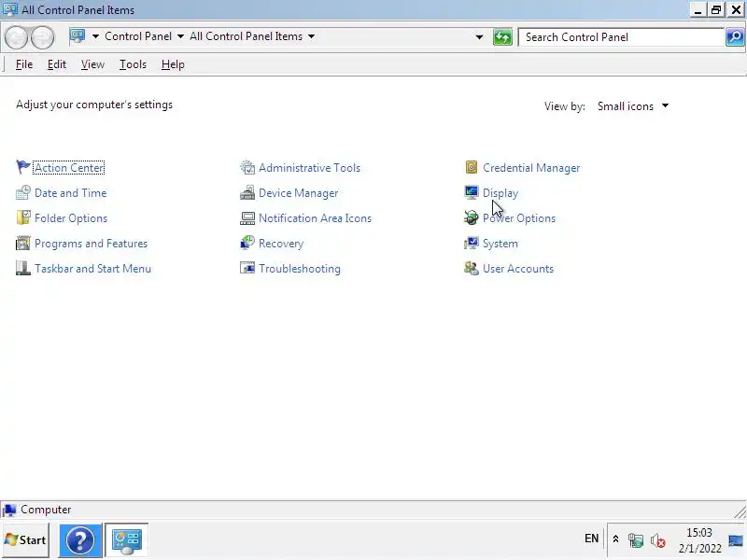Open the Tools menu

coord(133,64)
